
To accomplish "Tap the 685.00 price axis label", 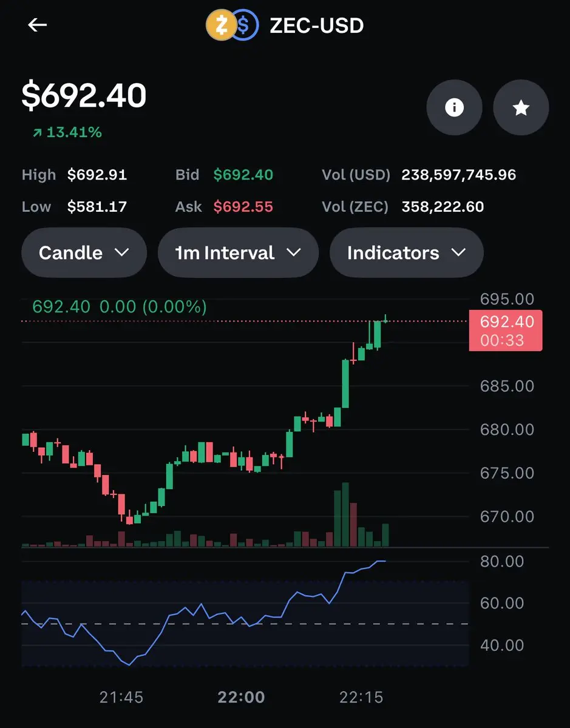I will point(507,386).
